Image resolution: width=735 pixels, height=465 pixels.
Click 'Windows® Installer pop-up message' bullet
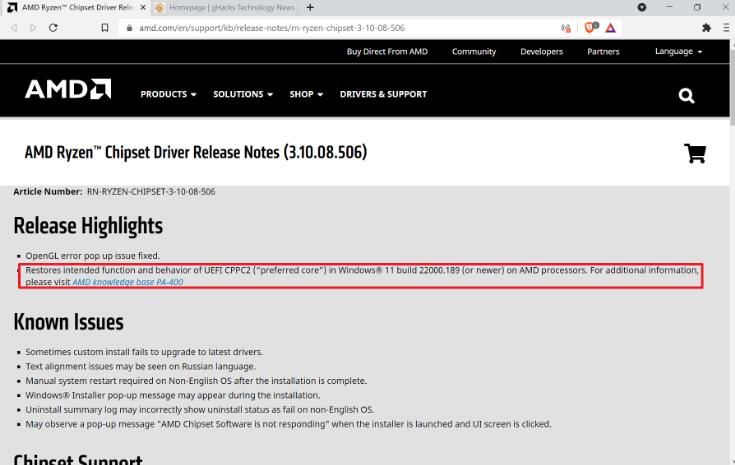click(x=172, y=396)
